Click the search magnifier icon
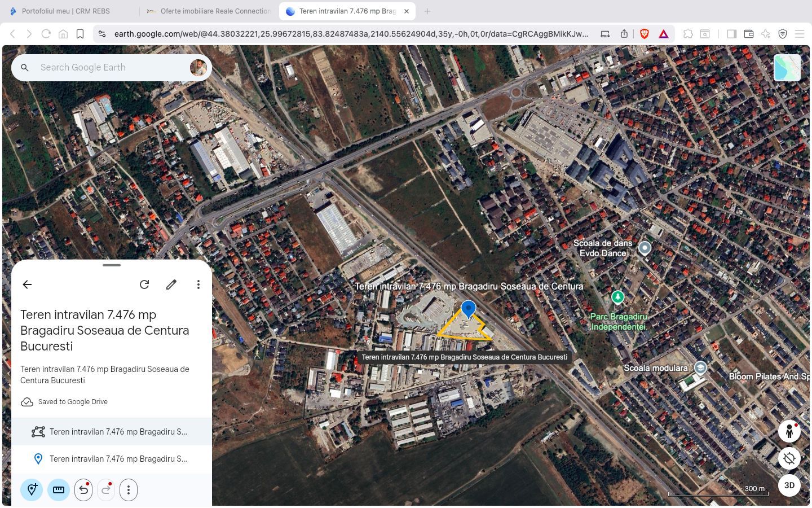The height and width of the screenshot is (508, 812). coord(25,67)
